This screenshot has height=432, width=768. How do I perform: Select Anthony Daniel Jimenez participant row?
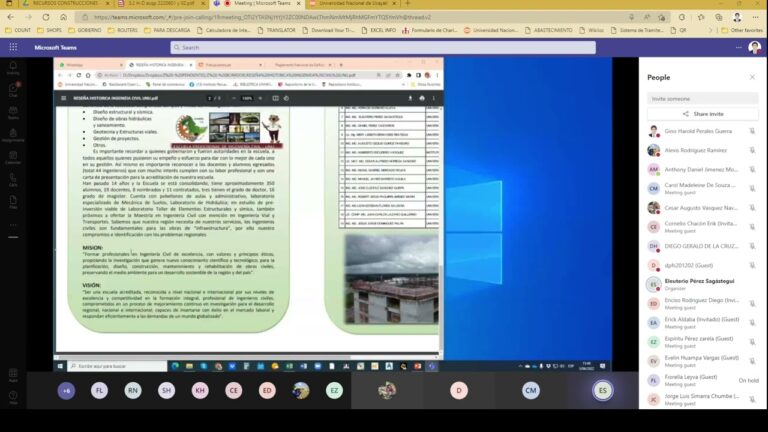tap(702, 169)
